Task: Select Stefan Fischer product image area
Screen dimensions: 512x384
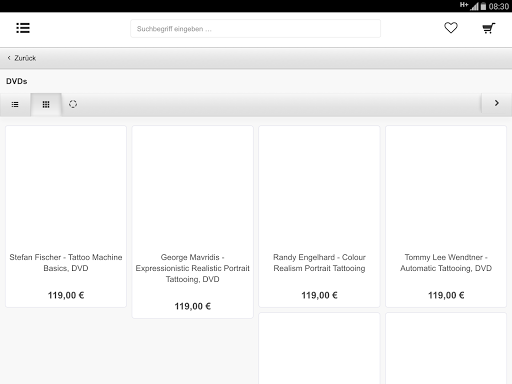Action: pos(66,188)
